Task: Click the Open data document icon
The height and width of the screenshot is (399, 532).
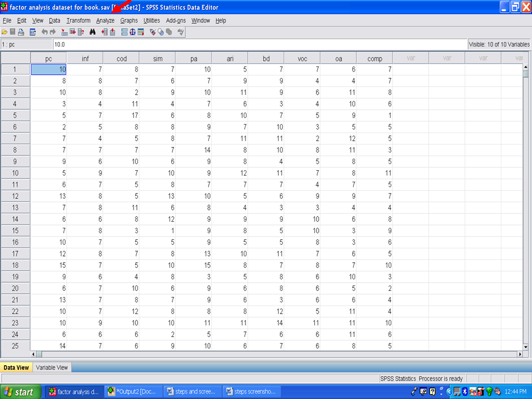Action: coord(4,32)
